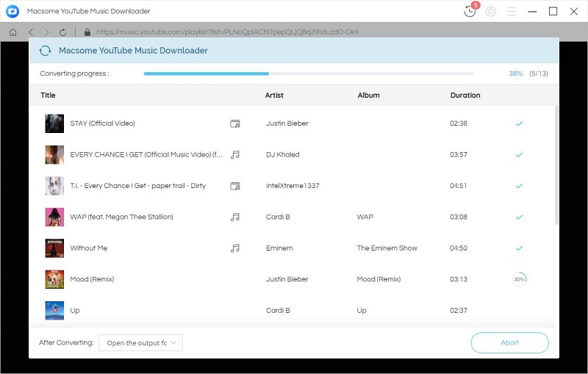588x374 pixels.
Task: Click the Title column header
Action: [48, 96]
